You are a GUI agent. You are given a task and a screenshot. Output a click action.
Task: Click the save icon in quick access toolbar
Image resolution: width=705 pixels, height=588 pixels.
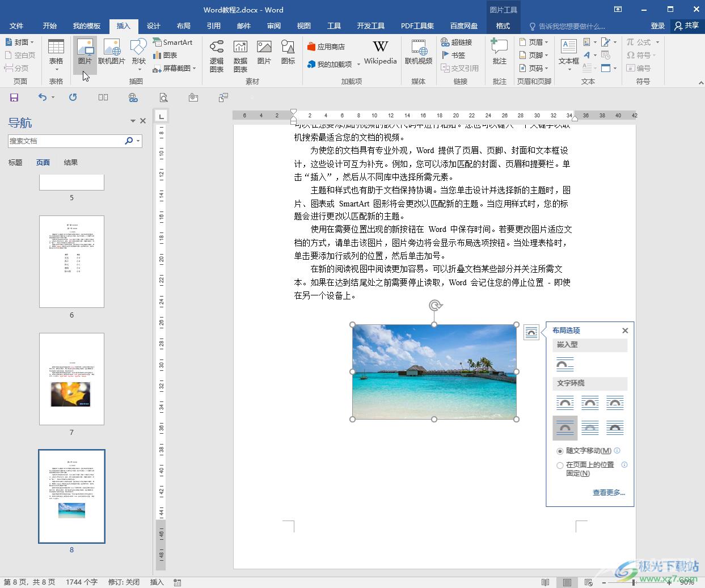point(14,98)
